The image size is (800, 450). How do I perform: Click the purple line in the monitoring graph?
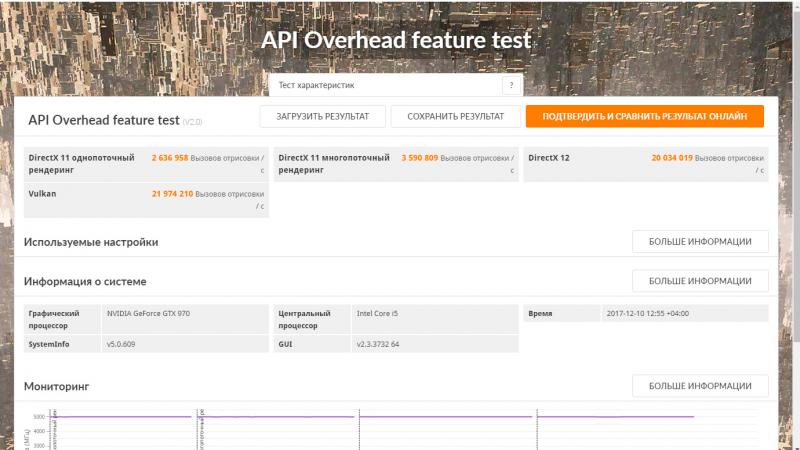point(450,417)
